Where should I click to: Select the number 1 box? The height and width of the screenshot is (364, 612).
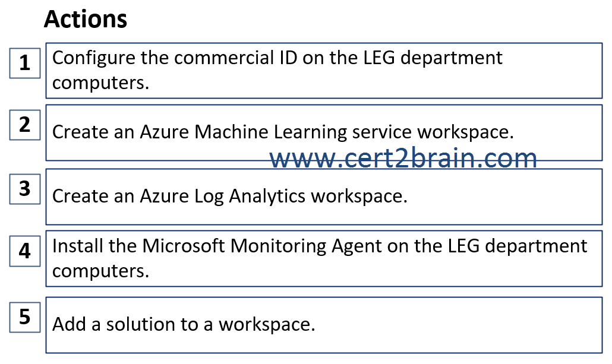25,63
